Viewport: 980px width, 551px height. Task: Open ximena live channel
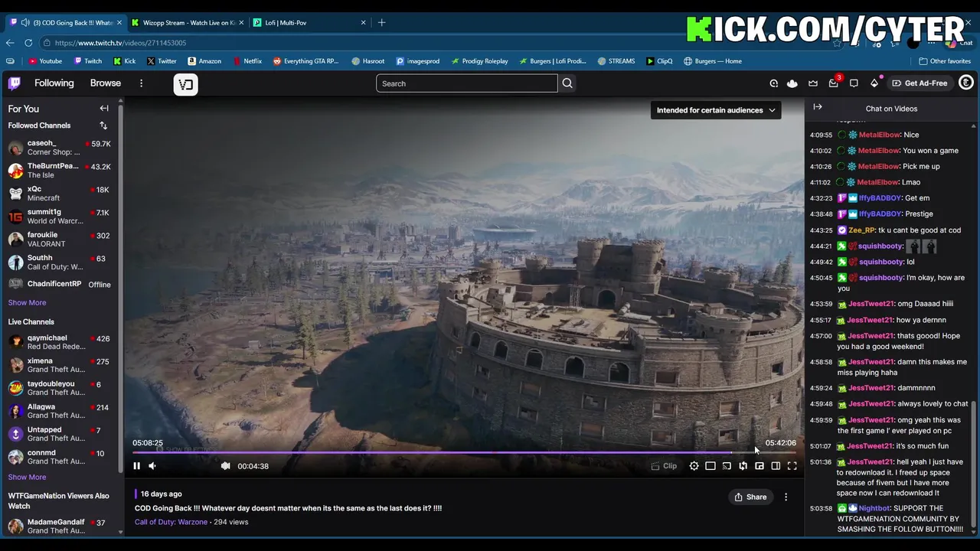(x=60, y=365)
